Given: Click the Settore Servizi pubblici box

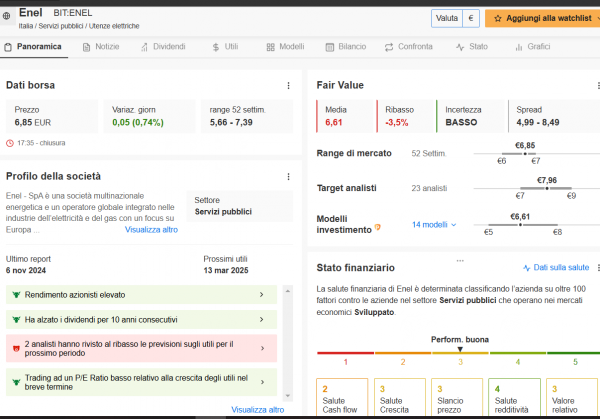Looking at the screenshot, I should point(240,206).
